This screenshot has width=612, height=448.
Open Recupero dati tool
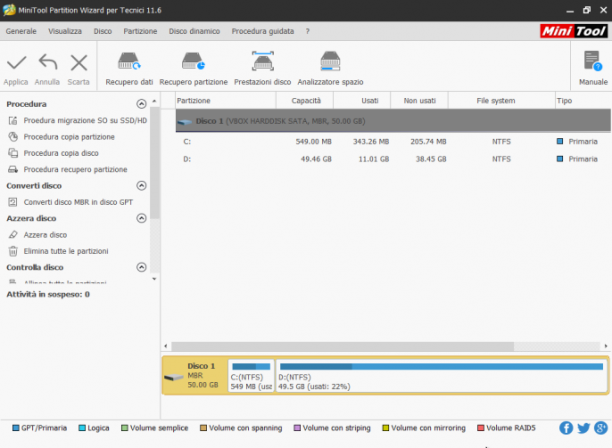pos(129,68)
